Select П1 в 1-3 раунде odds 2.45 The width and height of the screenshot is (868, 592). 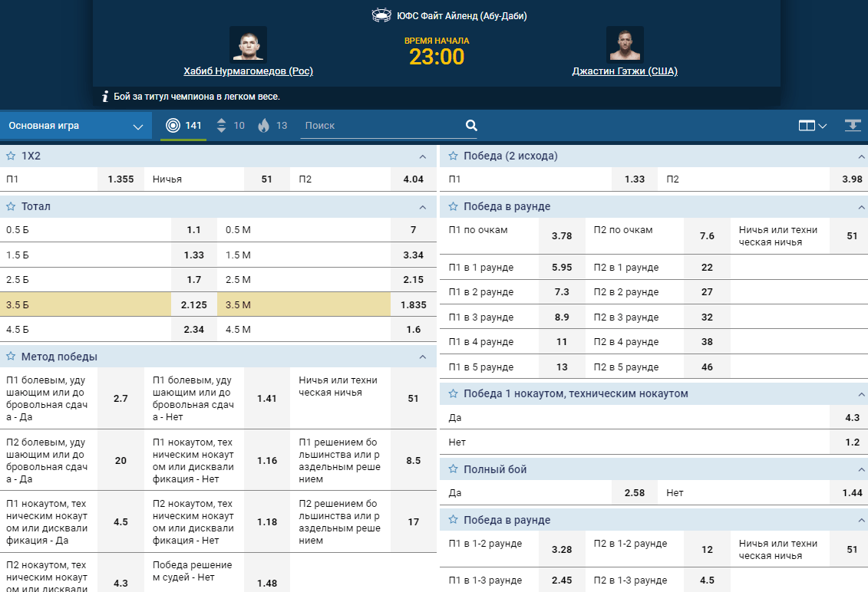(x=562, y=580)
